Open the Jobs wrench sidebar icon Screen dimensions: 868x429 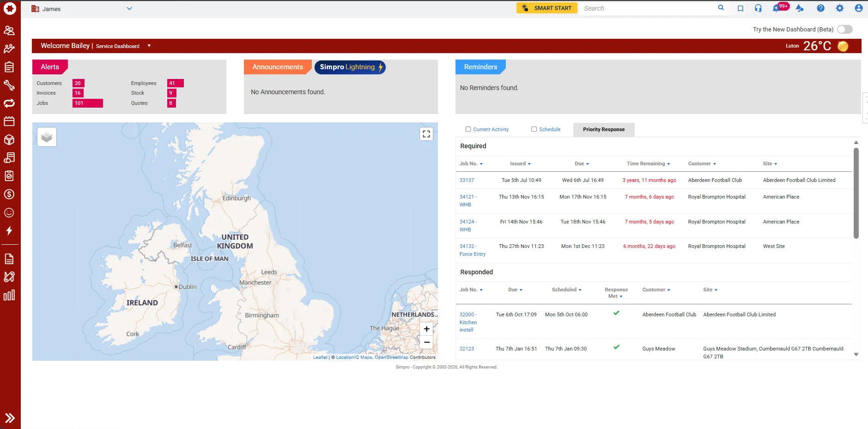pos(9,85)
